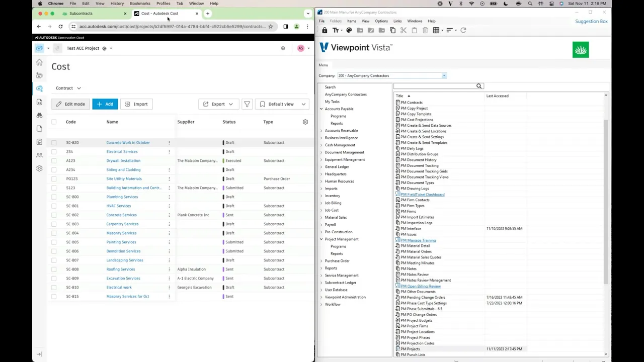The width and height of the screenshot is (644, 362).
Task: Check the A123 row checkbox
Action: 54,160
